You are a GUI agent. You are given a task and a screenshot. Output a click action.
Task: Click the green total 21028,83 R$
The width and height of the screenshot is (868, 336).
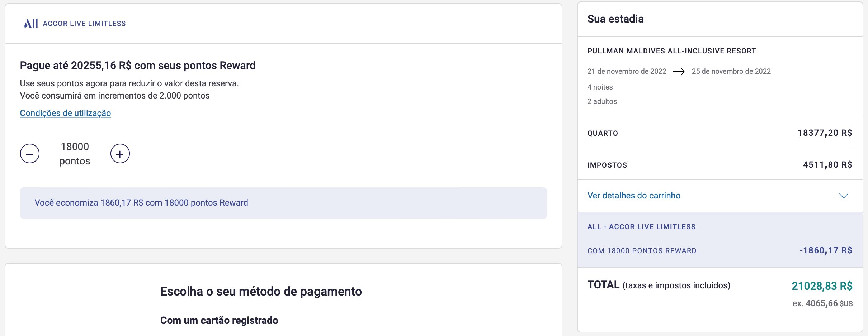(822, 286)
